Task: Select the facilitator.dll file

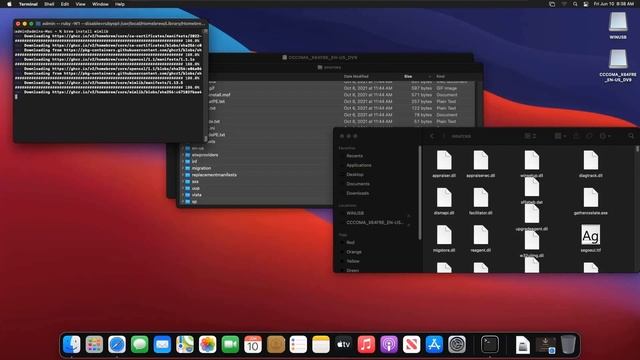Action: click(481, 201)
